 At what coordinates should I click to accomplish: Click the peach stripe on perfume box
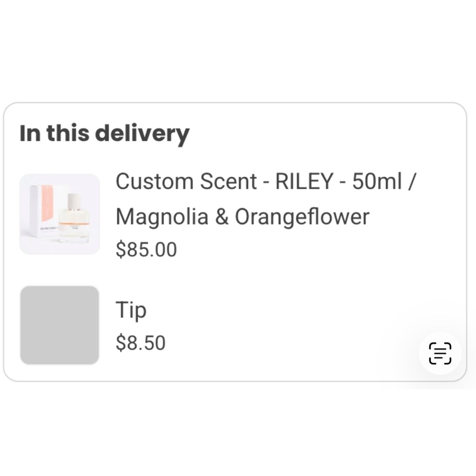(x=47, y=203)
